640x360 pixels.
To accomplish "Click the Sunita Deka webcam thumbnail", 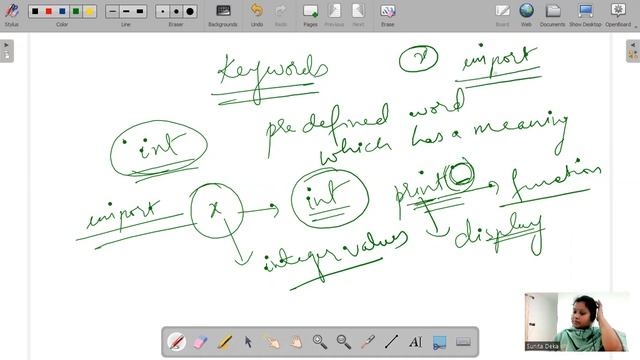I will click(576, 322).
